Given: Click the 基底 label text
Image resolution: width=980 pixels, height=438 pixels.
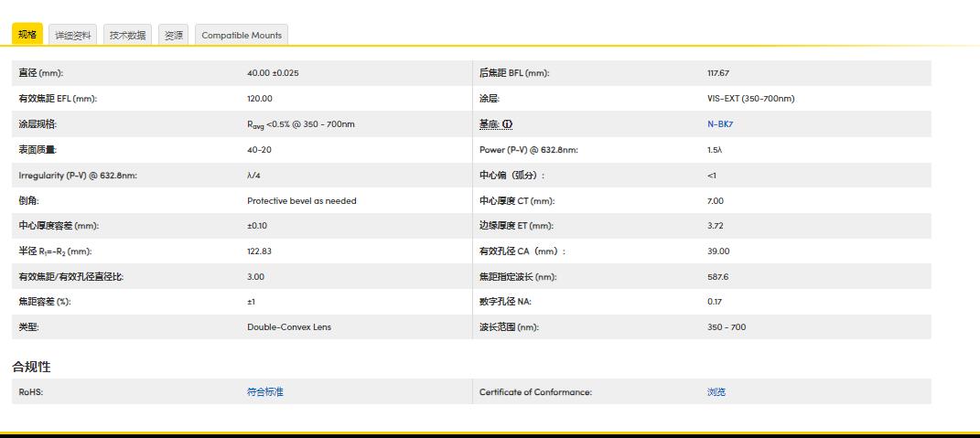Looking at the screenshot, I should tap(489, 124).
